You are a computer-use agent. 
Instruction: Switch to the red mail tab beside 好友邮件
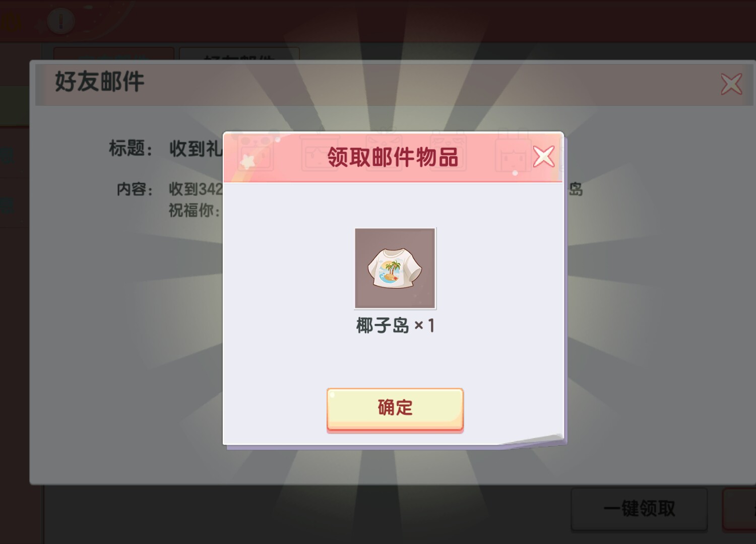[x=114, y=54]
